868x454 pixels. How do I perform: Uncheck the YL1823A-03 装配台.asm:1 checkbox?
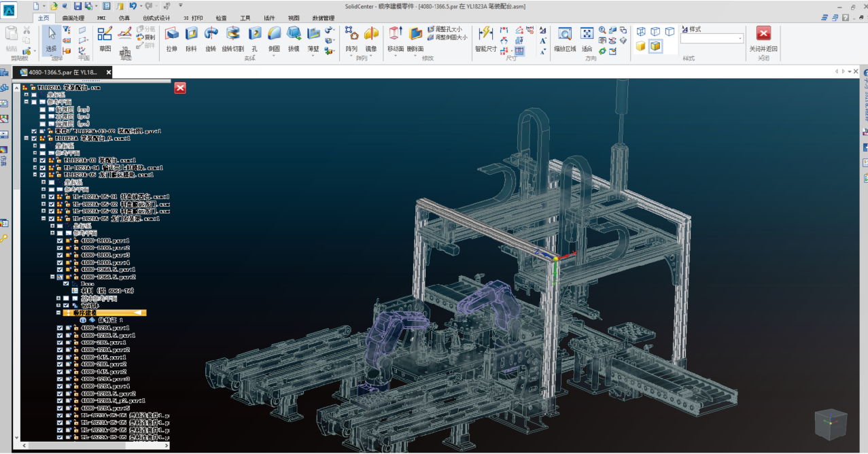43,160
